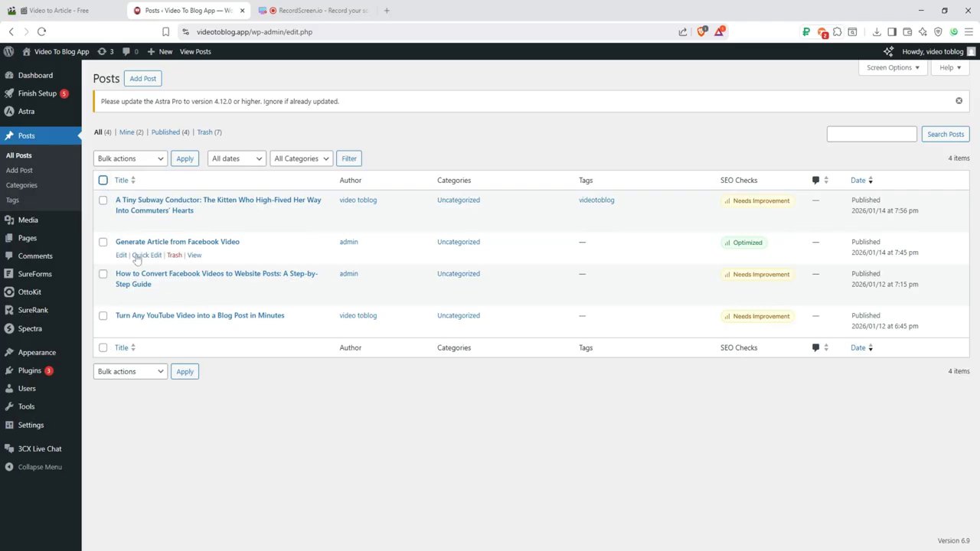Click the Search Posts button
980x551 pixels.
click(945, 134)
